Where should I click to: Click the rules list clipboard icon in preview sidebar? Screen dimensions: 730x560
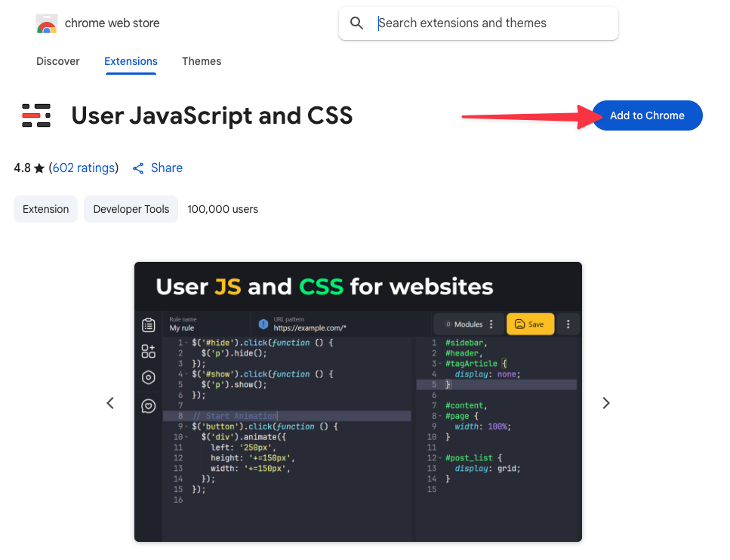149,325
